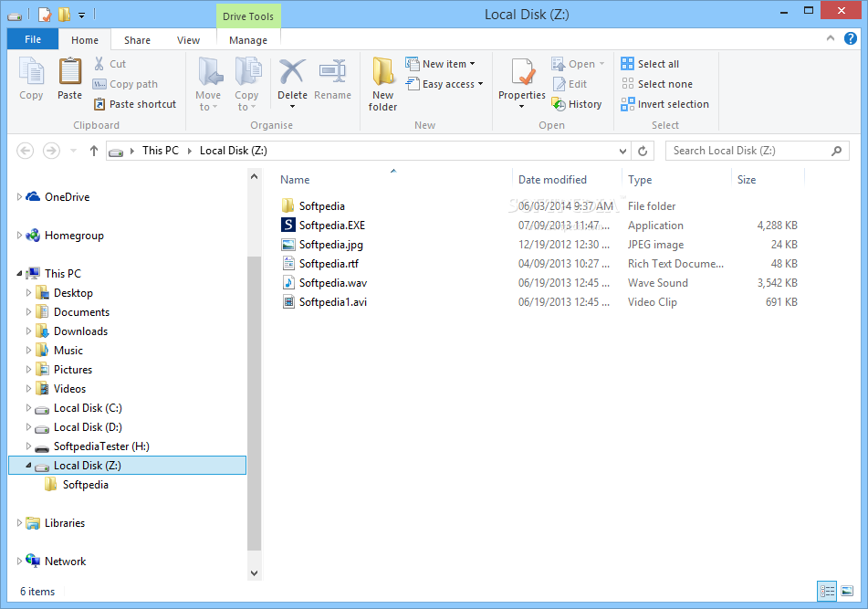Click the Cut scissors icon

click(x=99, y=64)
